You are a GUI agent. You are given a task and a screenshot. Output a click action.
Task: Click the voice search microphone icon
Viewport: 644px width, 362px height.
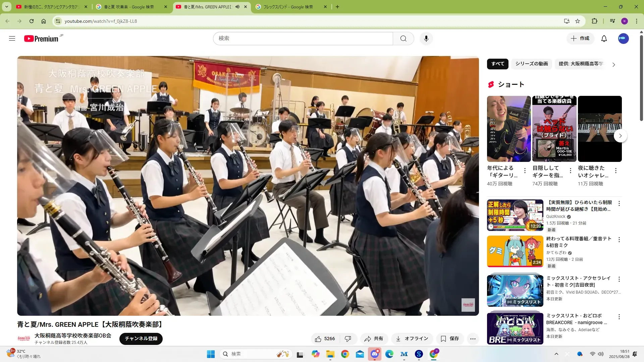[x=426, y=39]
